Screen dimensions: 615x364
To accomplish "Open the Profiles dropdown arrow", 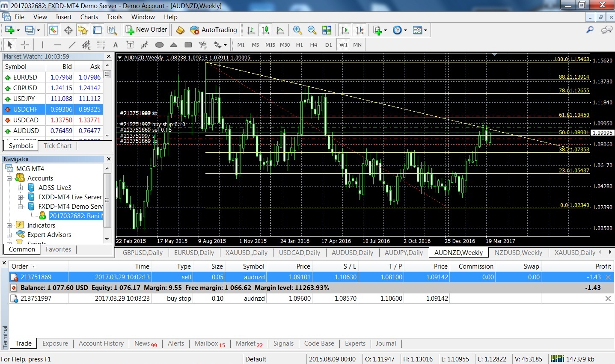I will pyautogui.click(x=38, y=30).
